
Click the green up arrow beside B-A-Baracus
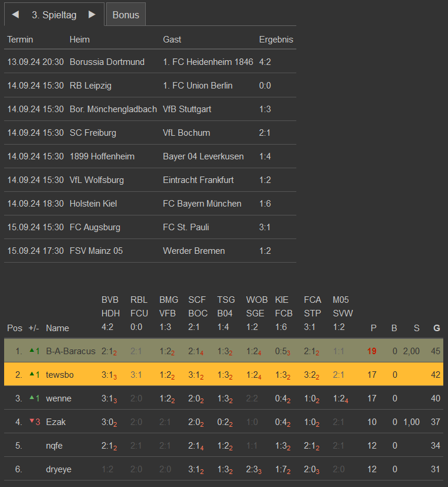pyautogui.click(x=32, y=351)
